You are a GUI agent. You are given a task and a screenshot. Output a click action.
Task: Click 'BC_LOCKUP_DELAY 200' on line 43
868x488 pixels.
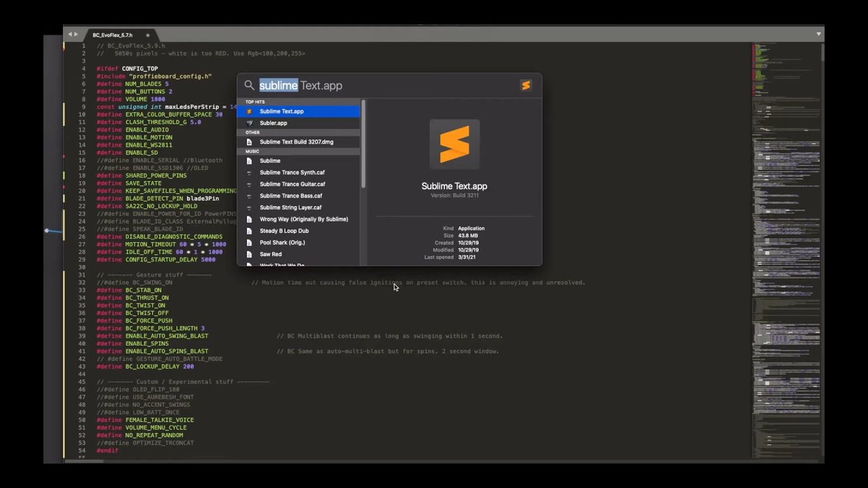click(x=159, y=367)
